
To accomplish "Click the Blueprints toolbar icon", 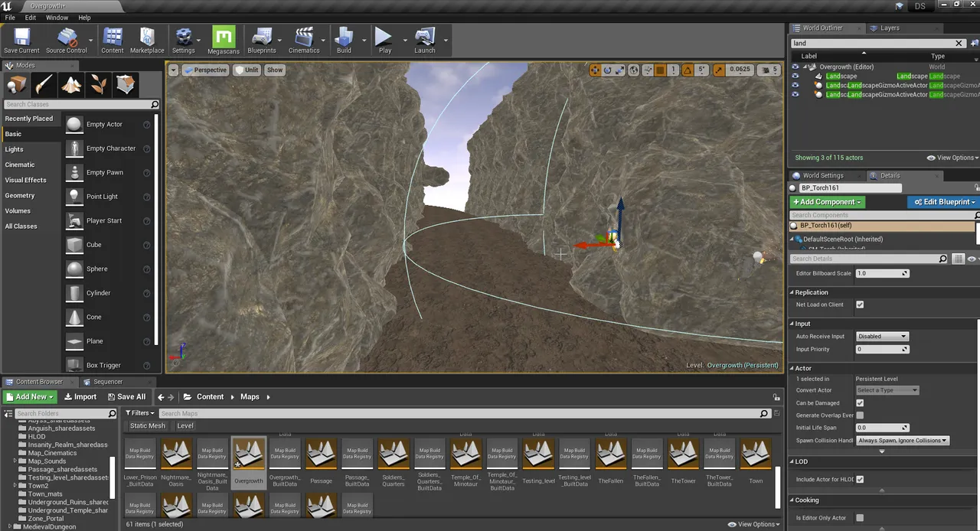I will 262,41.
